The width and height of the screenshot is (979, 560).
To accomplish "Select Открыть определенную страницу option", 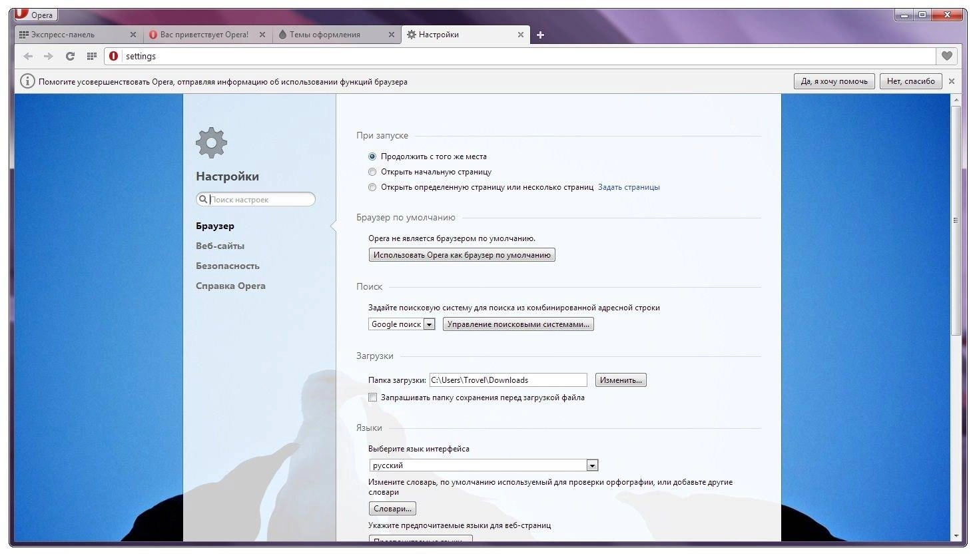I will 372,187.
